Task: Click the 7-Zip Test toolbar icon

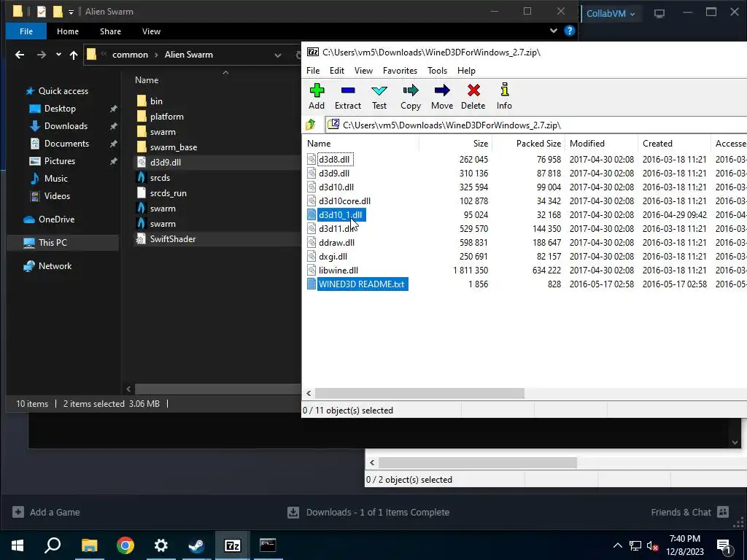Action: 379,90
